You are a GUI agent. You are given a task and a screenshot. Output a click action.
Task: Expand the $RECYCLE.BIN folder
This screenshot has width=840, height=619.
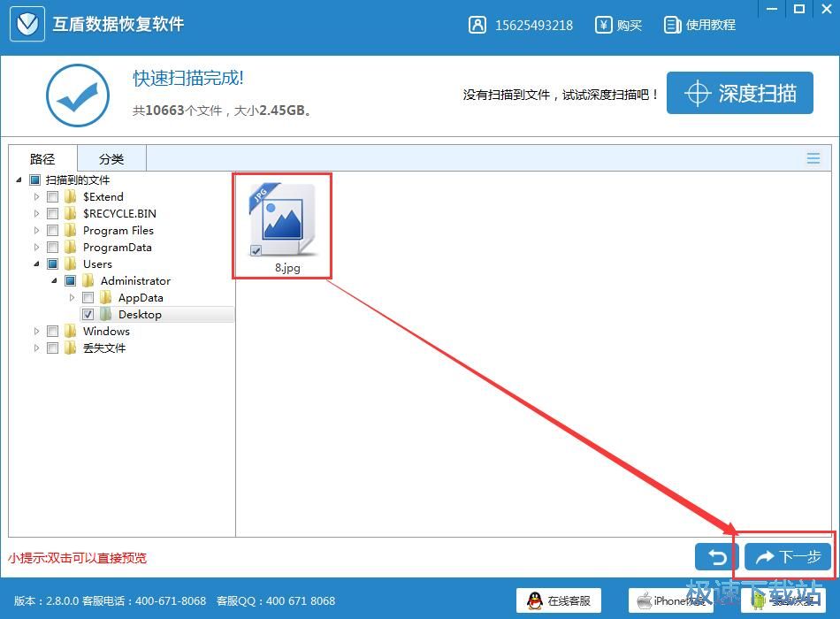click(x=36, y=213)
